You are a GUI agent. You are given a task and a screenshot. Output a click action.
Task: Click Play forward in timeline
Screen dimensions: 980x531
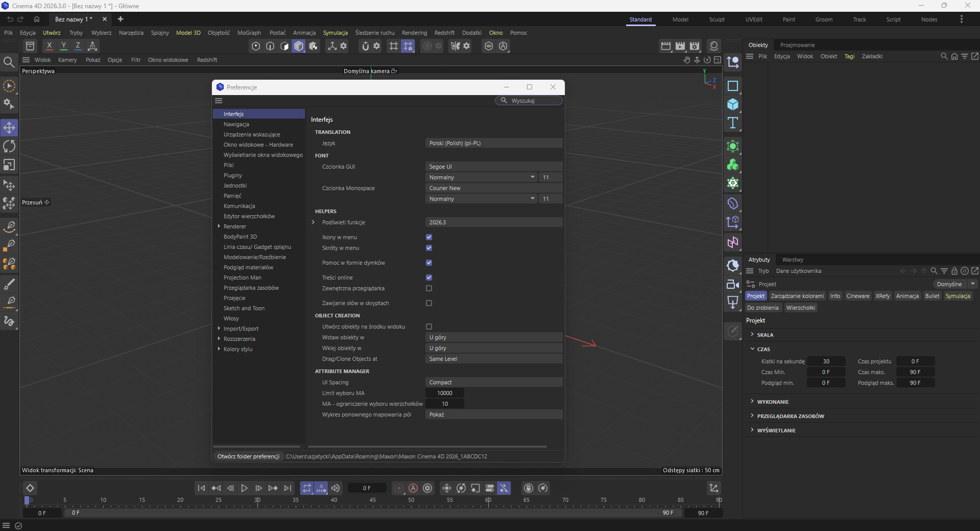(x=244, y=488)
